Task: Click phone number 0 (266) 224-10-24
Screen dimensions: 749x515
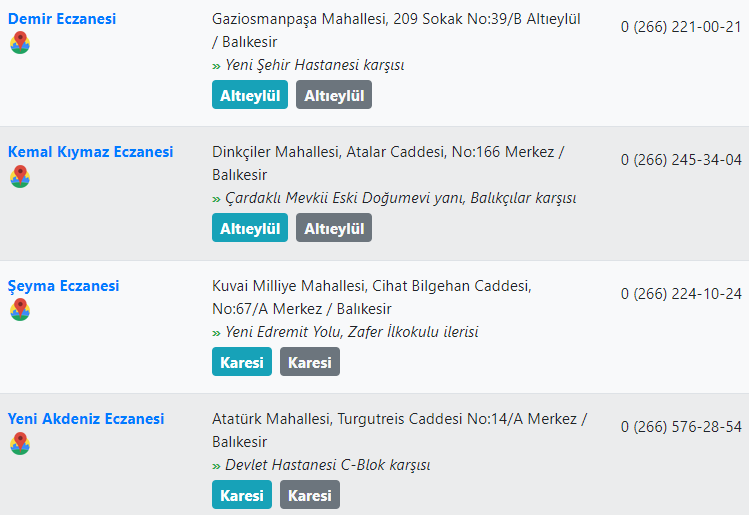Action: point(681,293)
